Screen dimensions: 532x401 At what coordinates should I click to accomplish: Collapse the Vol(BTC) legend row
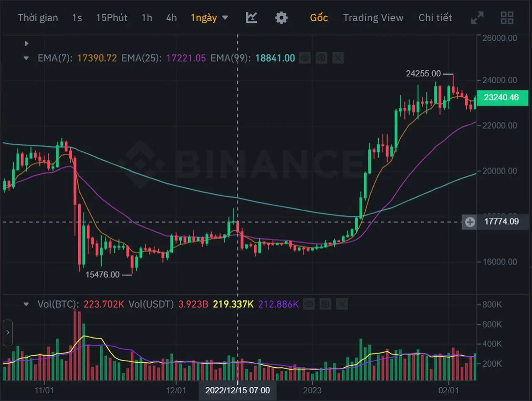26,304
